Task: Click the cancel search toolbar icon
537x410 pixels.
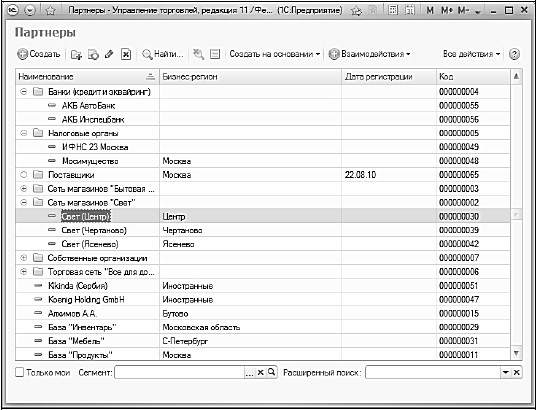Action: pos(198,54)
